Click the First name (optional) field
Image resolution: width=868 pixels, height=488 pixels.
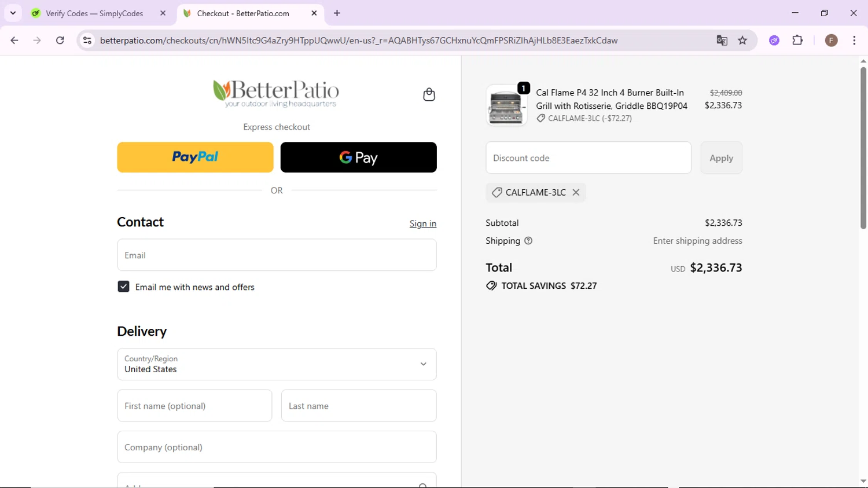point(194,406)
